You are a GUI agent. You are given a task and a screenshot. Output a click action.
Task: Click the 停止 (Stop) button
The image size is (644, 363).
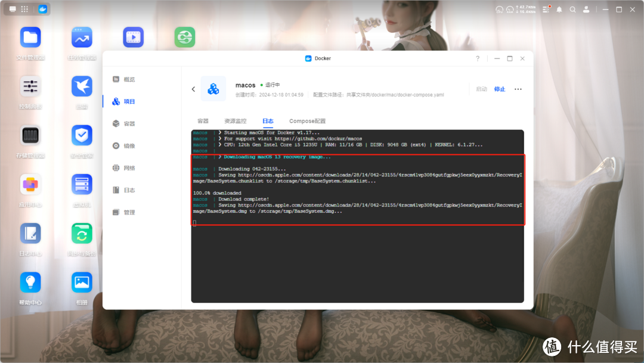[x=499, y=88]
